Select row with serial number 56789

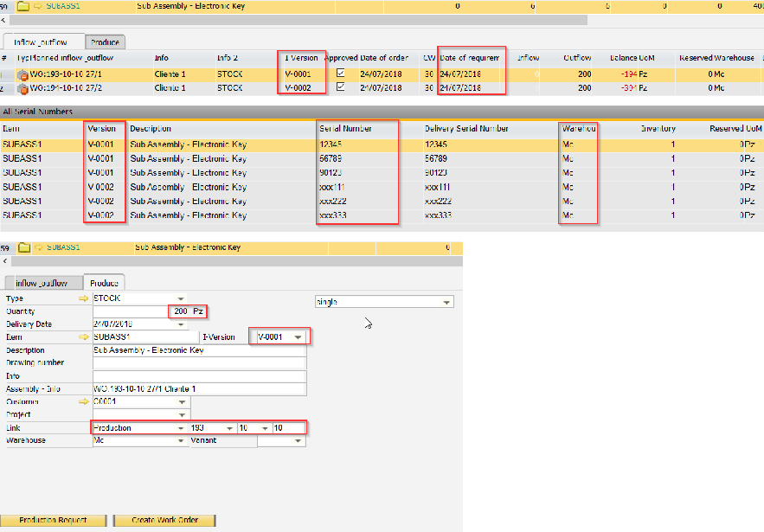pyautogui.click(x=382, y=159)
